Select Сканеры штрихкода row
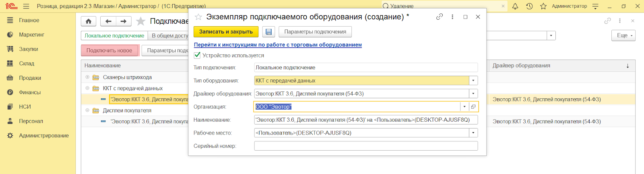This screenshot has height=174, width=644. tap(127, 77)
